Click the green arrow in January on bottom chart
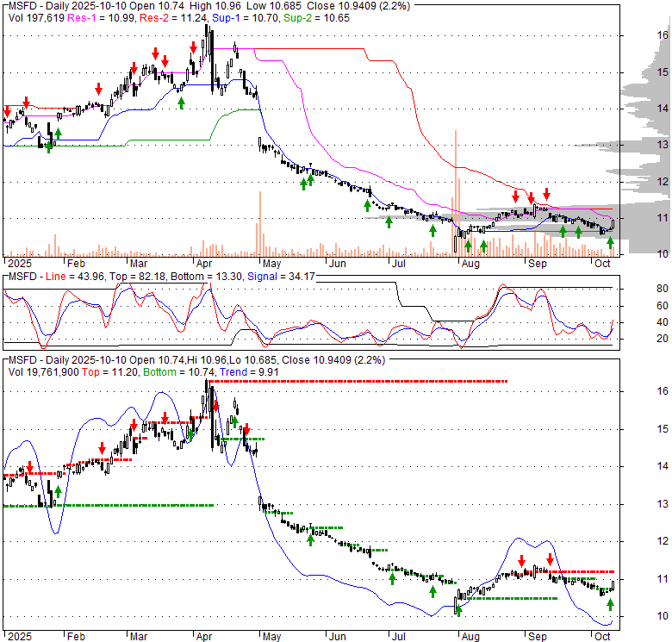The height and width of the screenshot is (642, 672). 58,492
